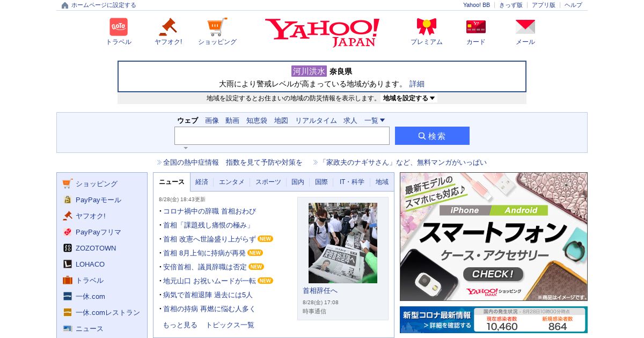Open headline 病気で首相退陣 過去には5人
Viewport: 644px width, 338px height.
[x=208, y=295]
